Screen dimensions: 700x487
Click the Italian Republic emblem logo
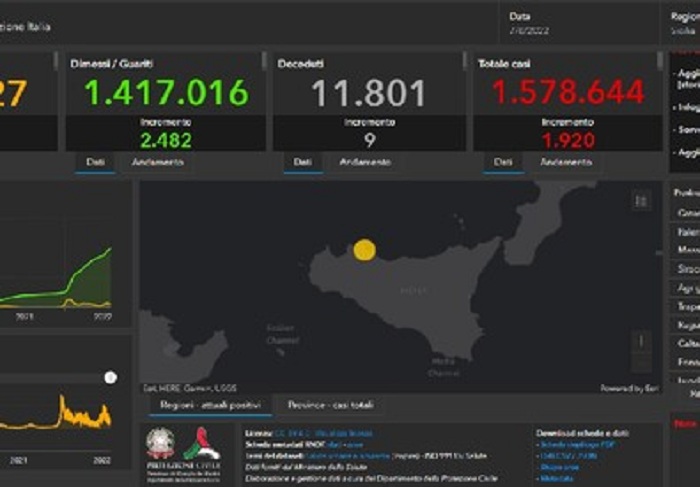tap(160, 443)
